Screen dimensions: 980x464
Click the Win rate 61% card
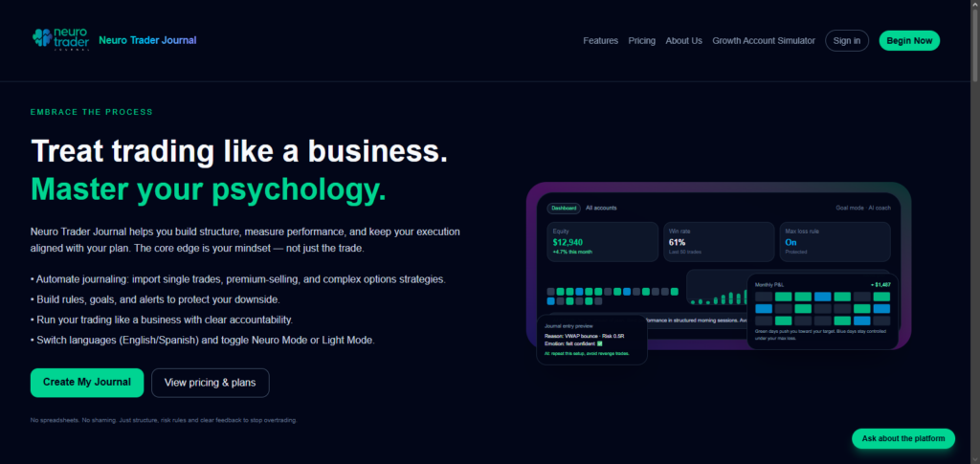[719, 242]
